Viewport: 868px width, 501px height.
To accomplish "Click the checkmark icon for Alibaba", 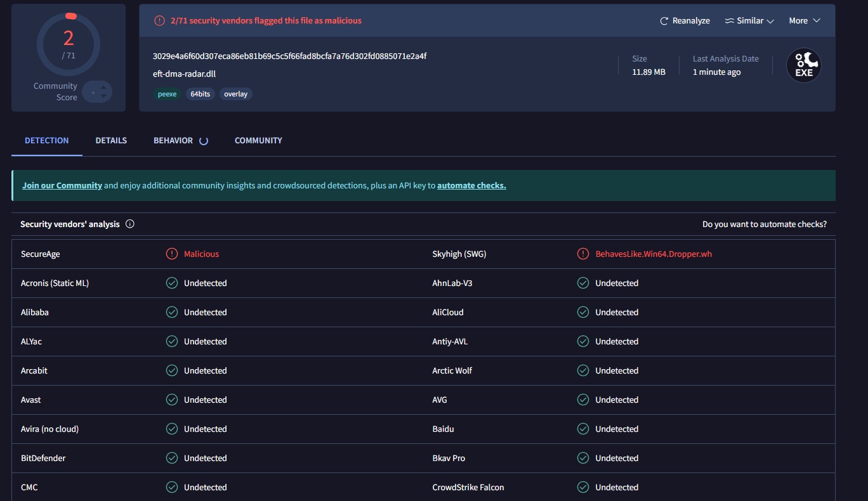I will 171,312.
